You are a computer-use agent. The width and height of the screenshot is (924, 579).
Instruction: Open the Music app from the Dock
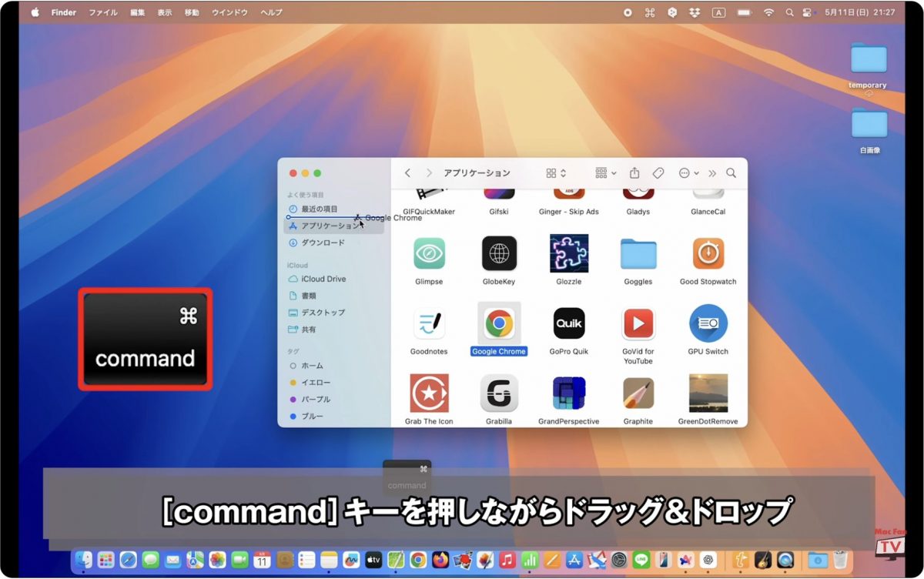point(507,560)
